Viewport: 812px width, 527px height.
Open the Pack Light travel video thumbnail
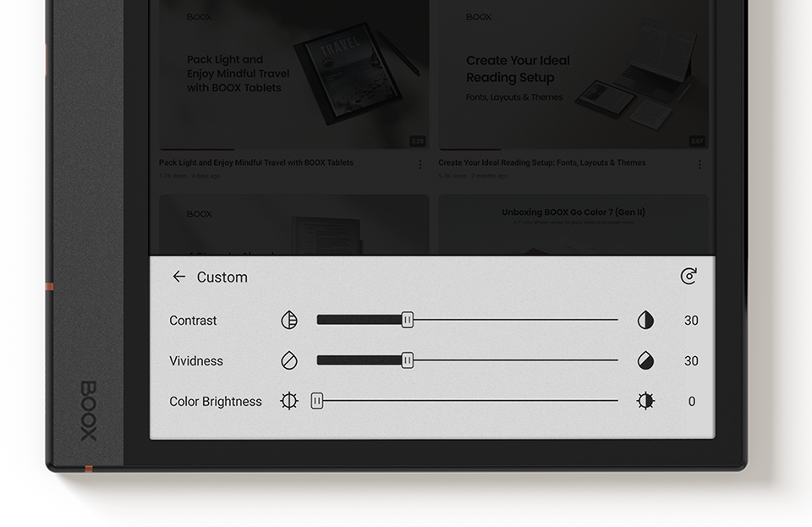[x=293, y=76]
